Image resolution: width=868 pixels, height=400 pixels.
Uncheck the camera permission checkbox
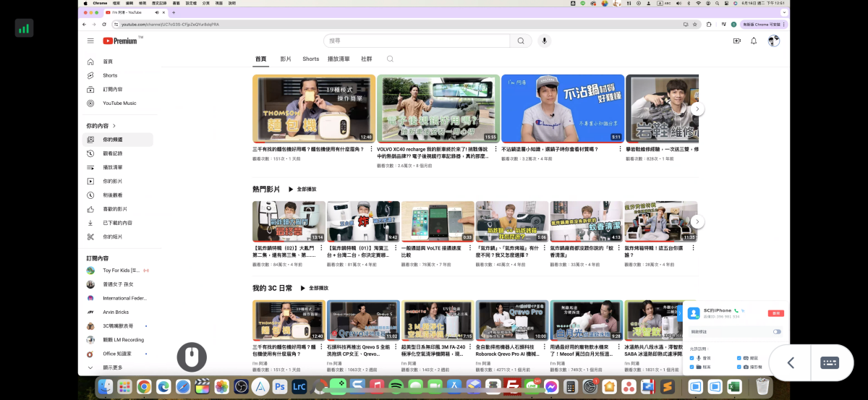(x=739, y=367)
